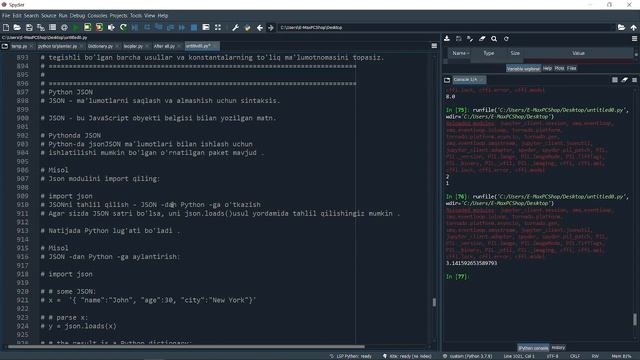
Task: Click the Python 3.7.8 interpreter status
Action: pyautogui.click(x=468, y=356)
